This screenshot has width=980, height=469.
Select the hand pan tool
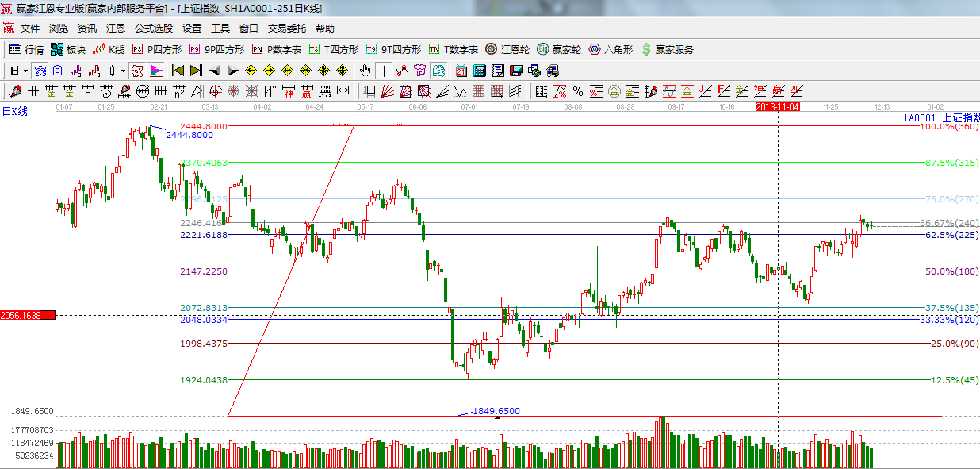(x=365, y=71)
